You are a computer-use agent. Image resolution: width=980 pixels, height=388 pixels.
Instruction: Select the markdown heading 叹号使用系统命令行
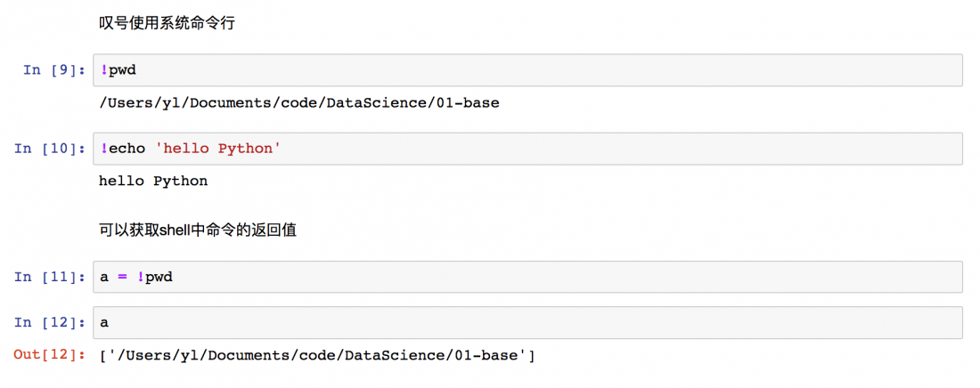pyautogui.click(x=167, y=24)
